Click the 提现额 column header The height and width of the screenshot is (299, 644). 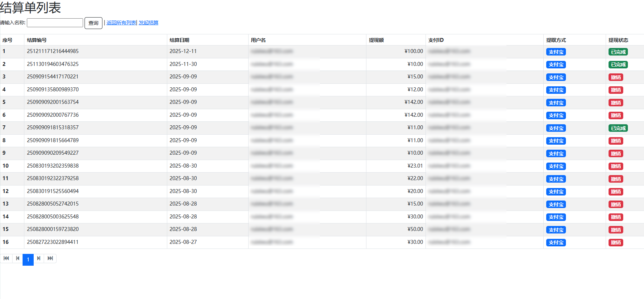click(x=376, y=40)
